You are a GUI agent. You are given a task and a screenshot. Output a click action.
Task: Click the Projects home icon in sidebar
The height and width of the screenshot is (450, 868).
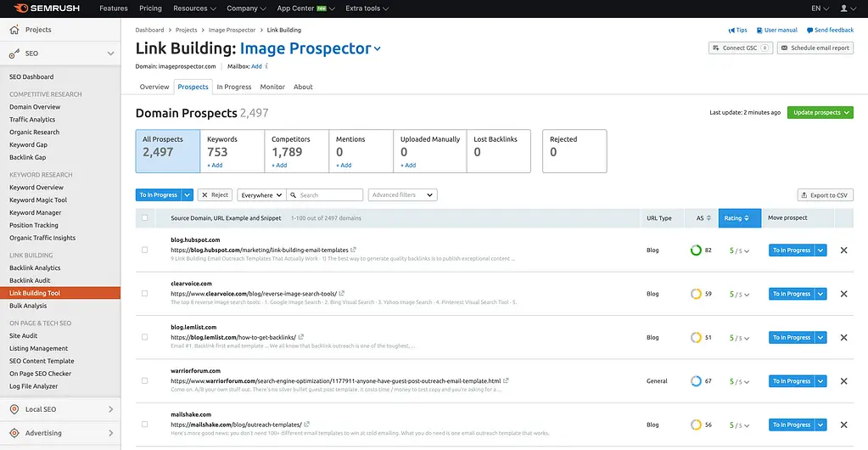14,30
